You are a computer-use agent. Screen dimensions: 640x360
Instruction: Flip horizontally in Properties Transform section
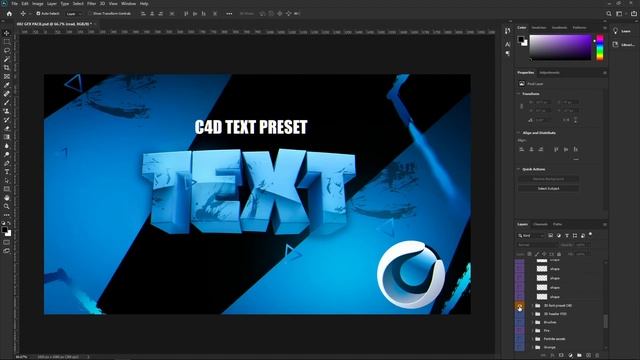(567, 120)
